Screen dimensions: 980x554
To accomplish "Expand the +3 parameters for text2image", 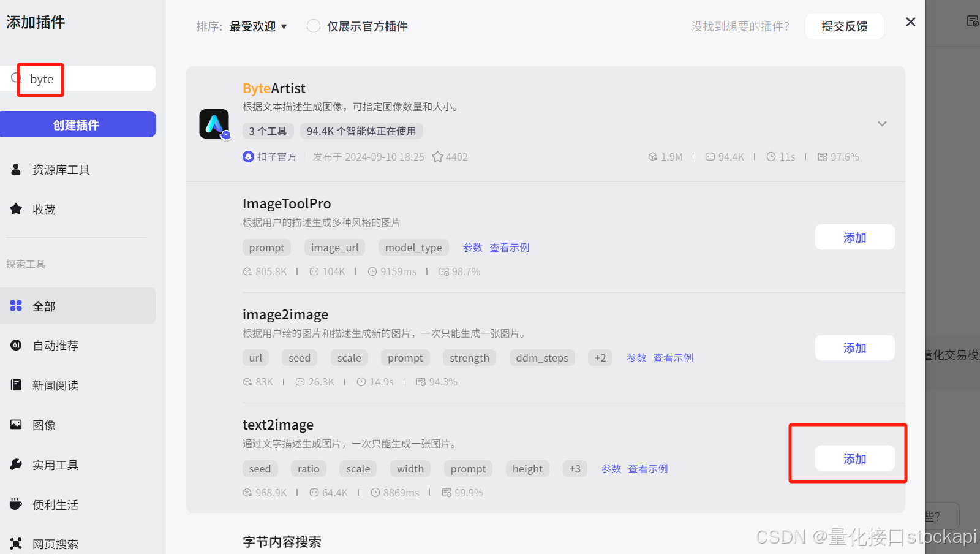I will point(575,469).
